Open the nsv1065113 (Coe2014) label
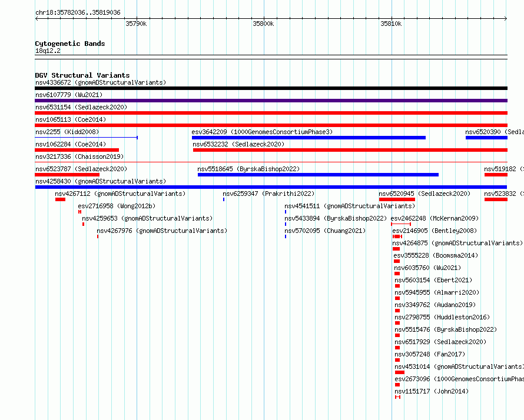 click(x=71, y=119)
